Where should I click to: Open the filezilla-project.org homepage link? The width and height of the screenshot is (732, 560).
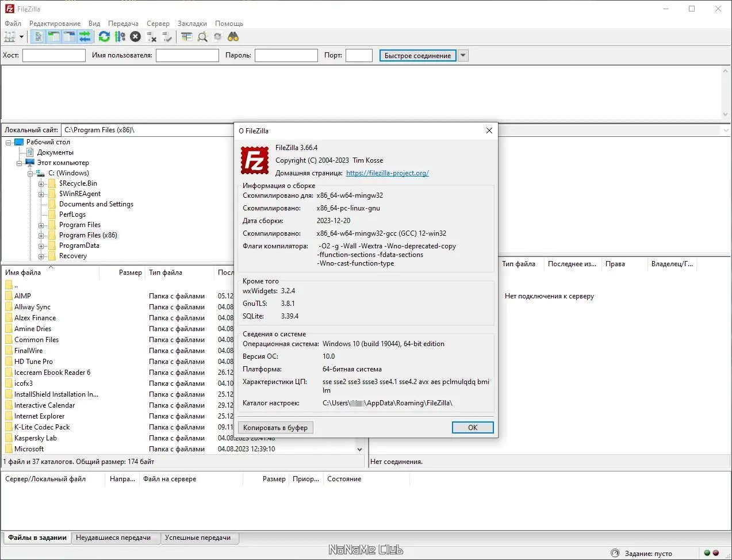388,173
